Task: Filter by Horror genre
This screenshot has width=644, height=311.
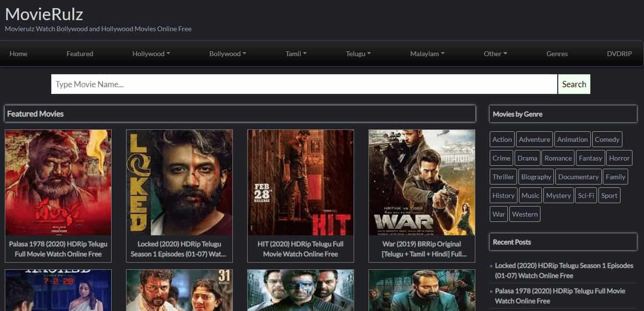Action: (619, 158)
